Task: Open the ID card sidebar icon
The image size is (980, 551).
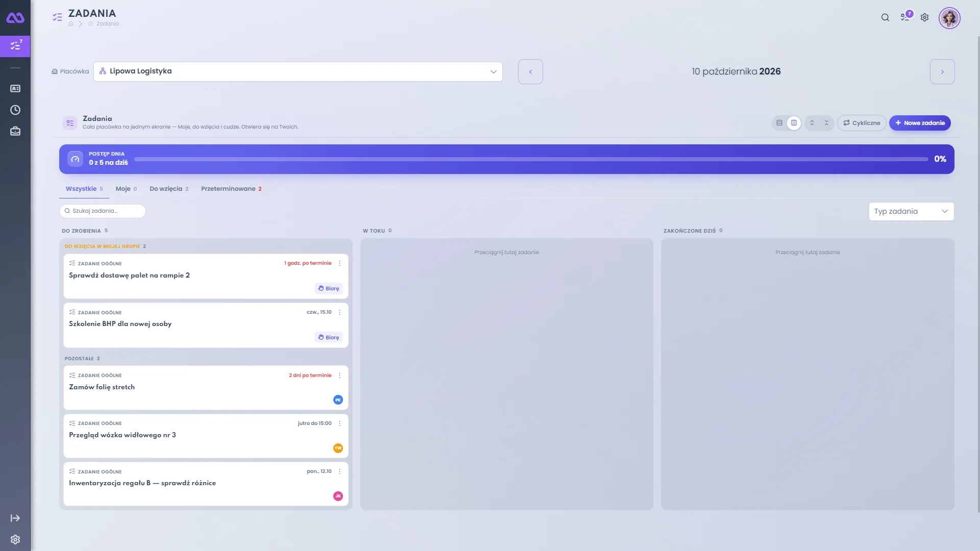Action: click(x=15, y=89)
